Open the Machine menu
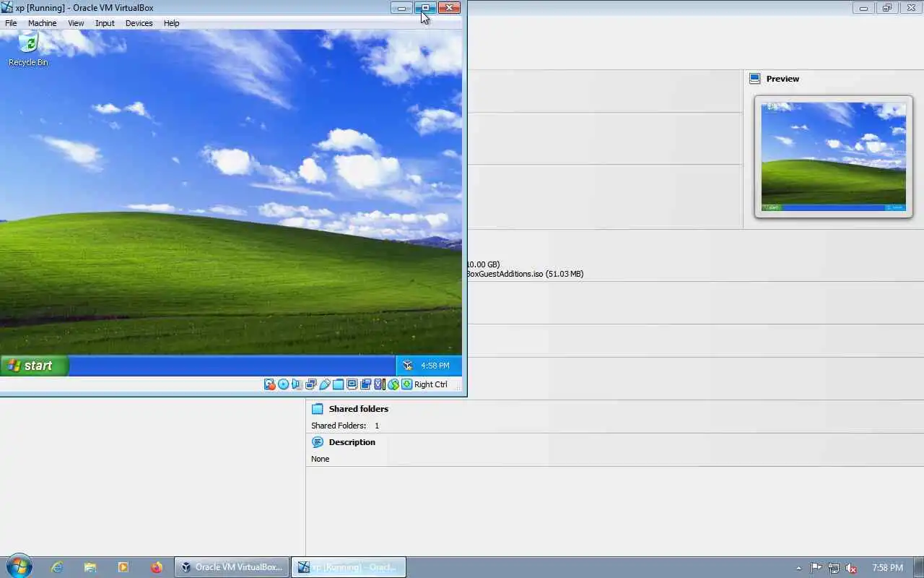This screenshot has width=924, height=578. point(42,23)
